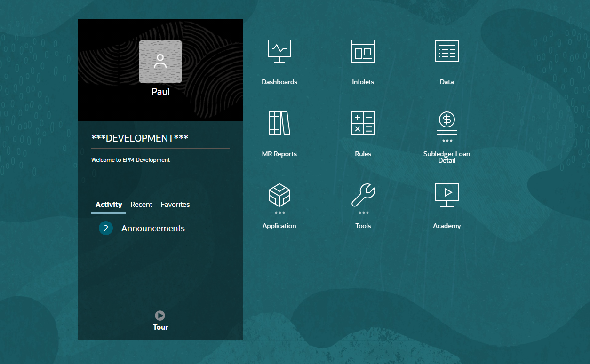Switch to the Activity tab
Screen dimensions: 590x364
[x=109, y=205]
